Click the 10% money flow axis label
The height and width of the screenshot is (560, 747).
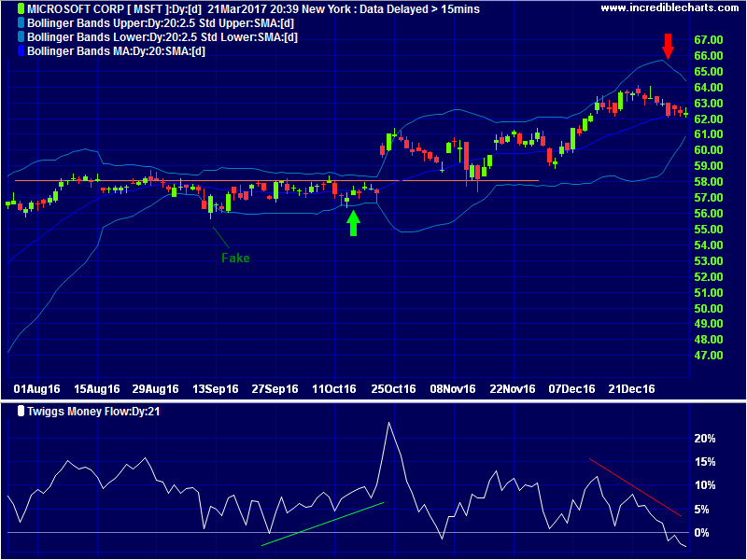point(705,485)
